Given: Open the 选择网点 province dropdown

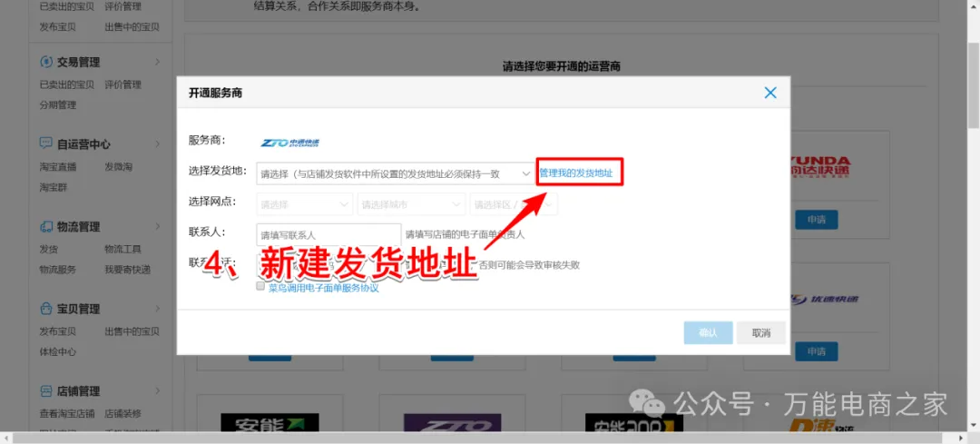Looking at the screenshot, I should point(305,204).
